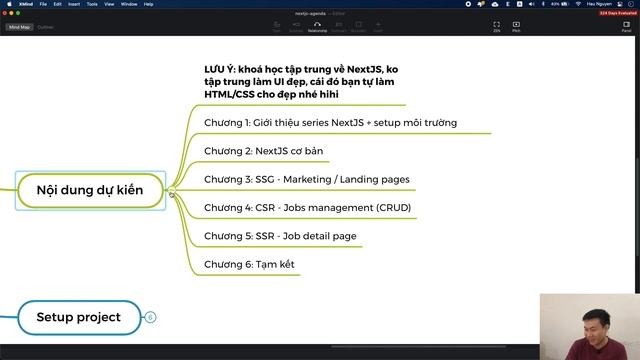The width and height of the screenshot is (640, 360).
Task: Select Chương 5: SSR Job detail page
Action: coord(280,236)
